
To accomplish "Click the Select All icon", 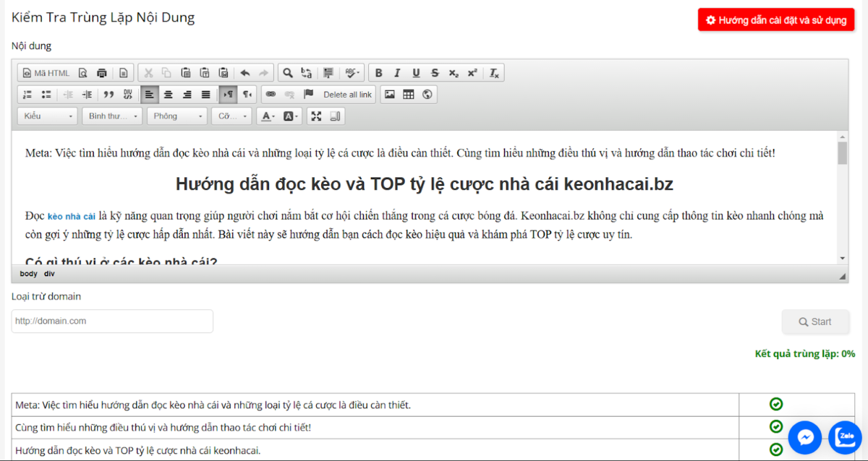I will (328, 73).
